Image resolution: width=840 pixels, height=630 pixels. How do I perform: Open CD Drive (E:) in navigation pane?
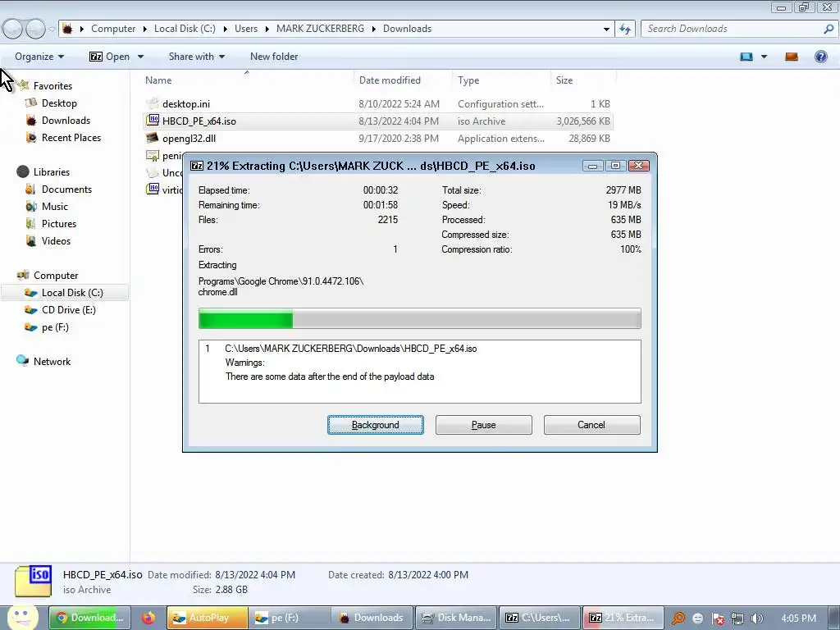click(x=69, y=309)
